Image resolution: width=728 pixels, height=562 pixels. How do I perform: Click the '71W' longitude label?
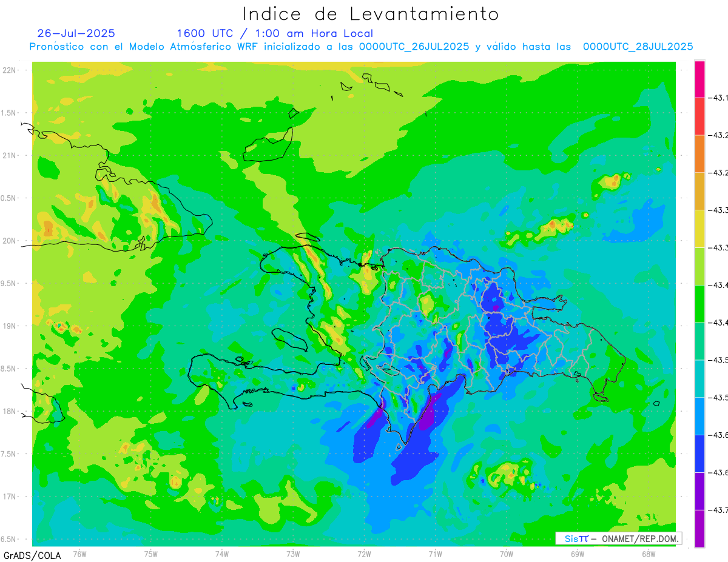coord(435,554)
